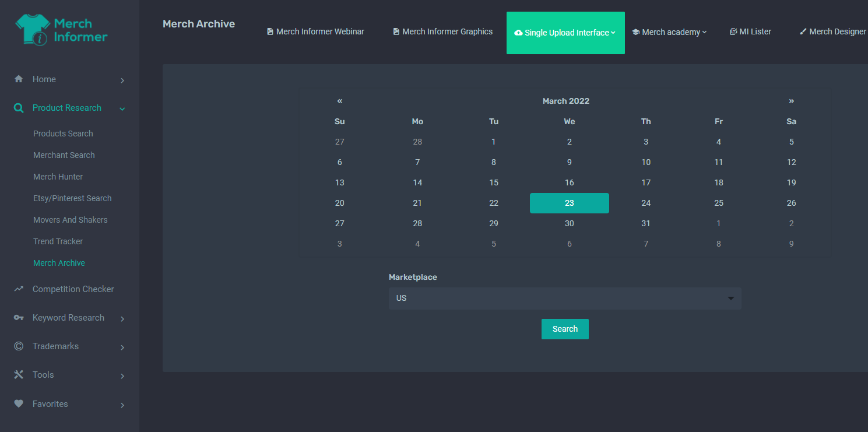868x432 pixels.
Task: Open Movers And Shakers page
Action: point(71,220)
